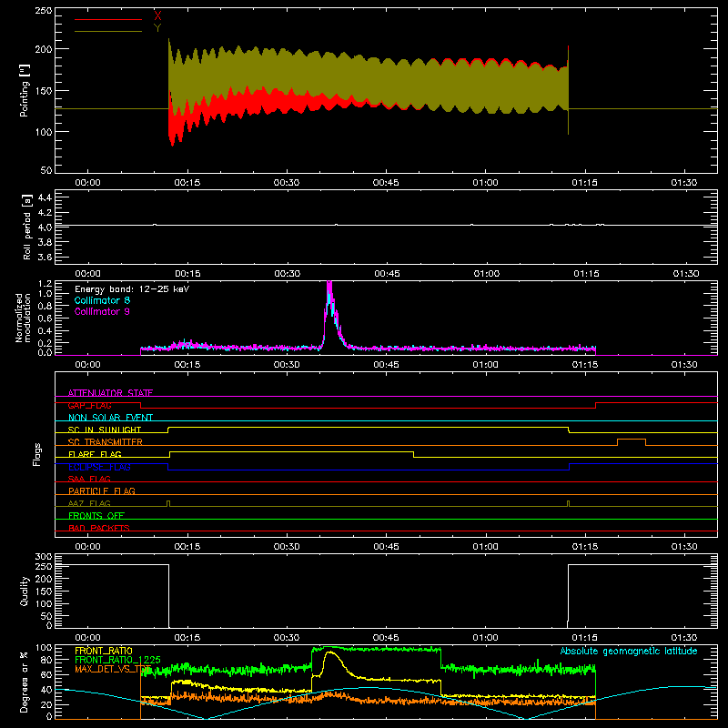Click the olive AAZ_FLAG label
This screenshot has width=728, height=728.
[x=89, y=503]
